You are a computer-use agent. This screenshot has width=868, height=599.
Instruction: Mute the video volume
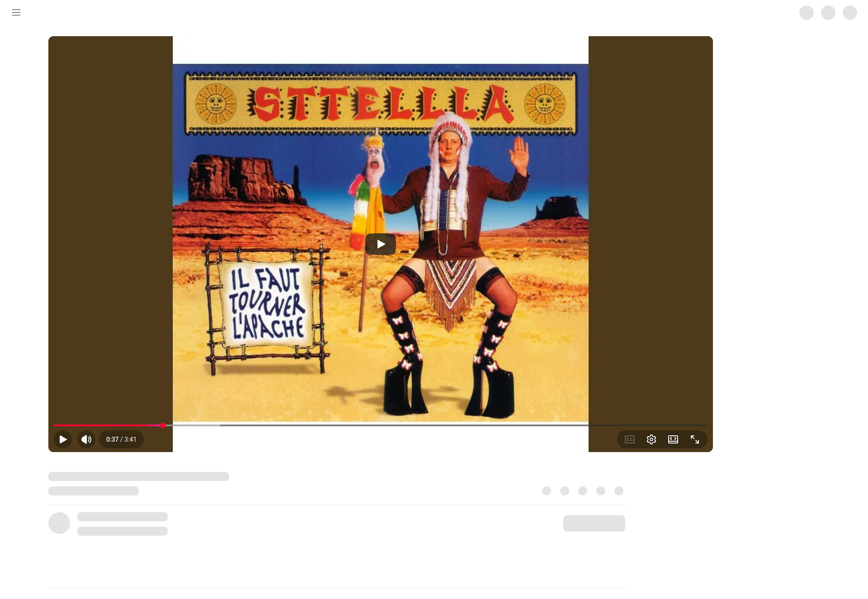(x=86, y=439)
